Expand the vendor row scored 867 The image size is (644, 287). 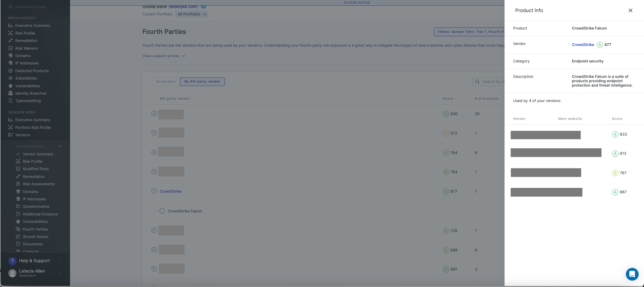154,269
